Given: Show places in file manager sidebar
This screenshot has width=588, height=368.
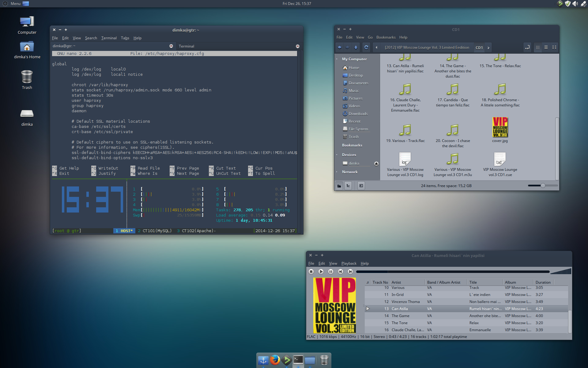Looking at the screenshot, I should point(339,186).
